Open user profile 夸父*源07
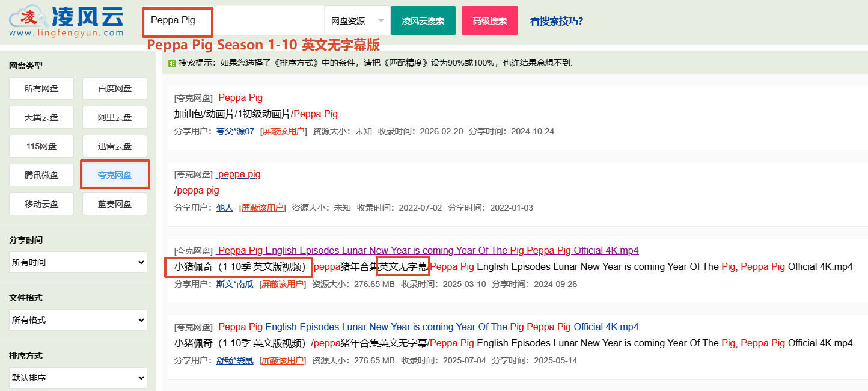The width and height of the screenshot is (868, 391). click(x=235, y=131)
